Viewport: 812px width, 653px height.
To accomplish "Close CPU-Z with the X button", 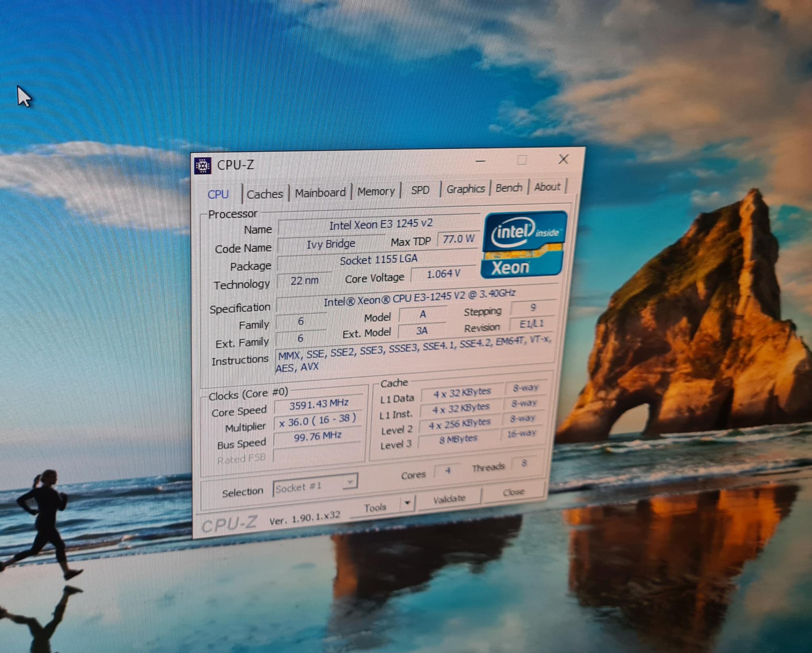I will coord(563,159).
